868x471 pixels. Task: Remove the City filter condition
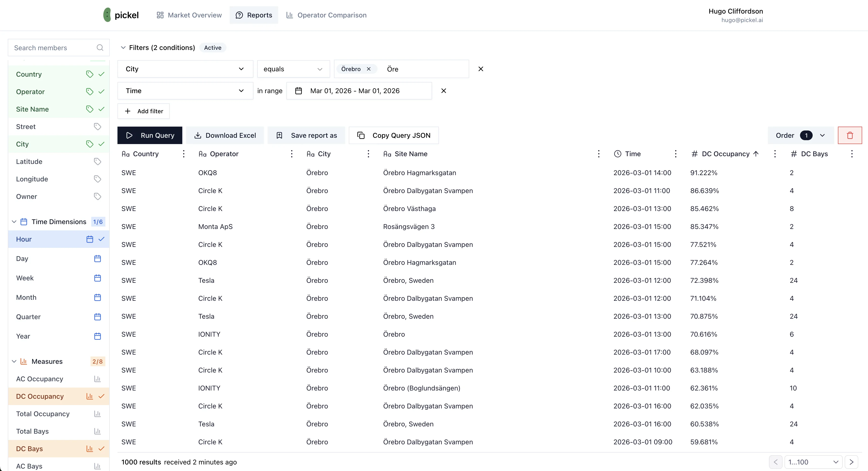coord(481,69)
